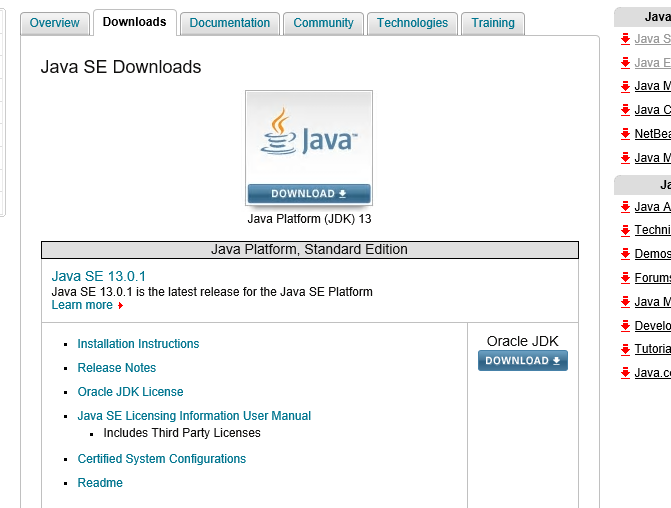This screenshot has height=508, width=671.
Task: Click the Java Platform, Standard Edition header bar
Action: pyautogui.click(x=310, y=250)
